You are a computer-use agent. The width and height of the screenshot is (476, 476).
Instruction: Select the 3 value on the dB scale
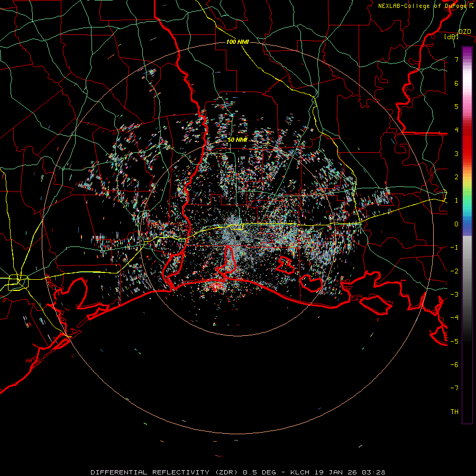point(456,153)
